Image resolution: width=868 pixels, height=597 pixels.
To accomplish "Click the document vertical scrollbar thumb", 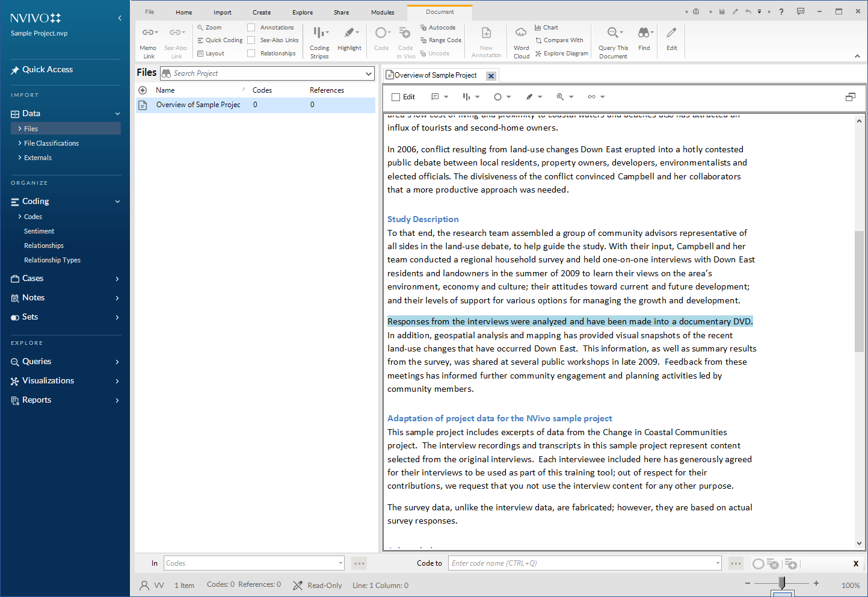I will click(859, 291).
